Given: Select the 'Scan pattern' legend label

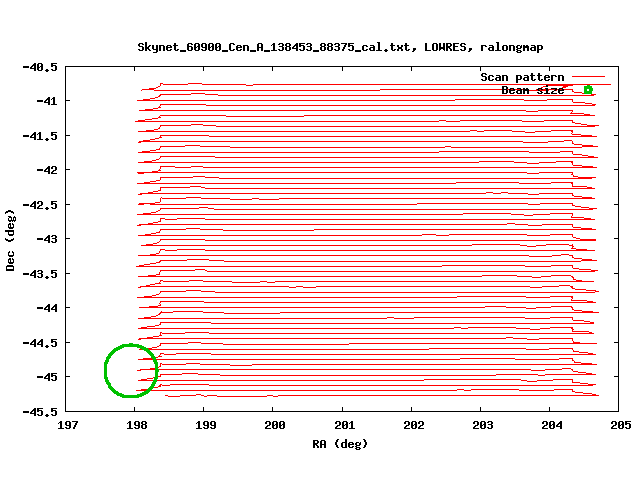Looking at the screenshot, I should click(x=522, y=77).
